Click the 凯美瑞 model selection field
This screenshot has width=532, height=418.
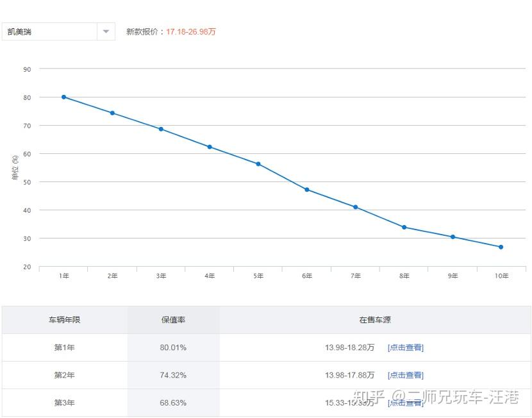[58, 31]
